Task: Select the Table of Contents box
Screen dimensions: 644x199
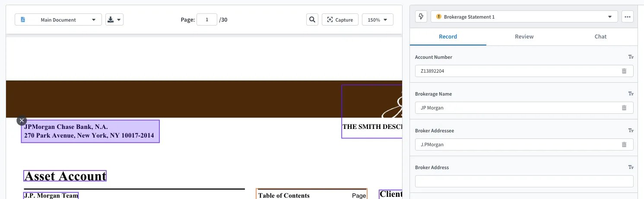Action: pos(311,194)
